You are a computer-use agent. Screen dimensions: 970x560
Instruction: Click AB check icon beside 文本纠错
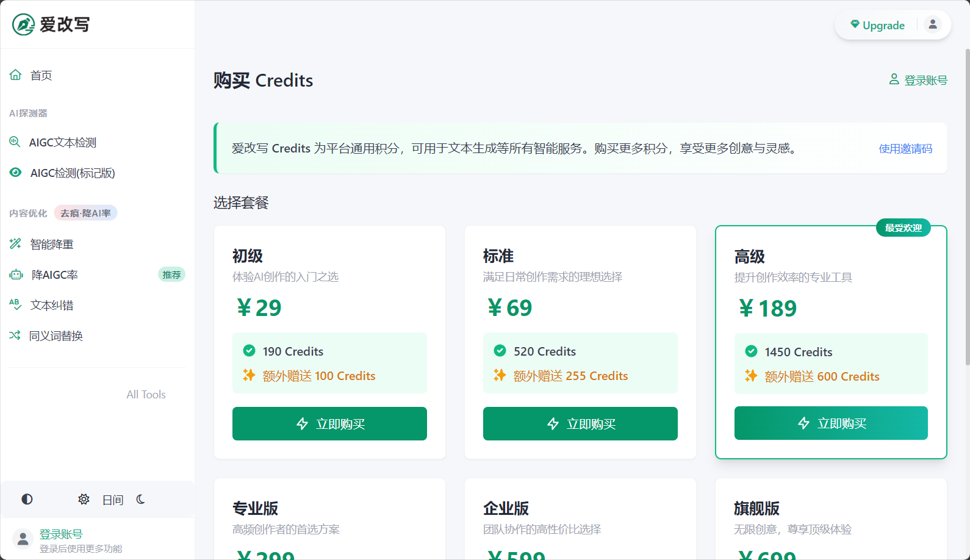pos(15,304)
